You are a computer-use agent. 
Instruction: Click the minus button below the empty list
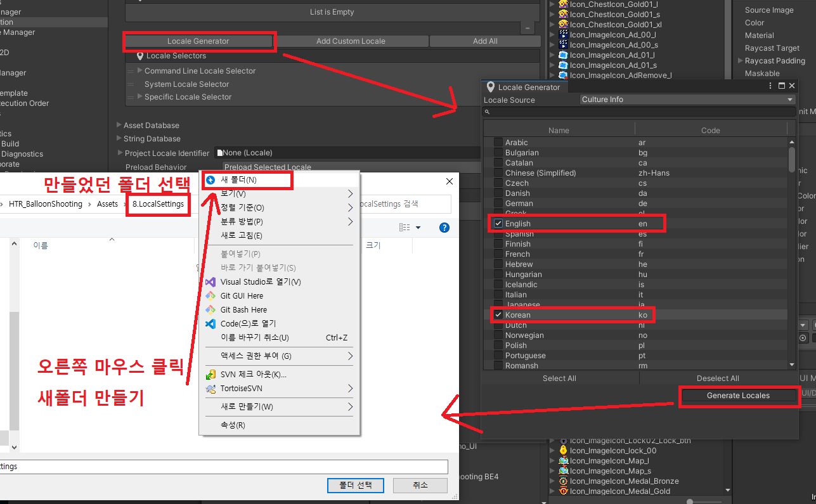pos(528,28)
